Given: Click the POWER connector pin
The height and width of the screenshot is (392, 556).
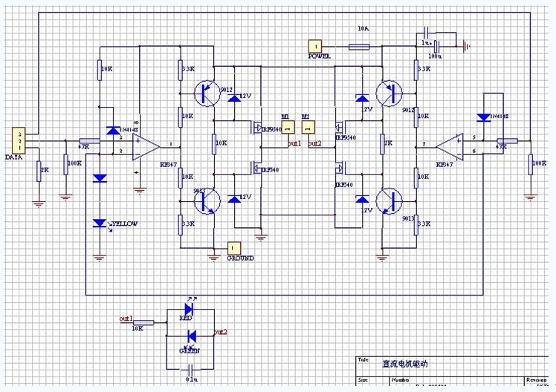Looking at the screenshot, I should (316, 46).
